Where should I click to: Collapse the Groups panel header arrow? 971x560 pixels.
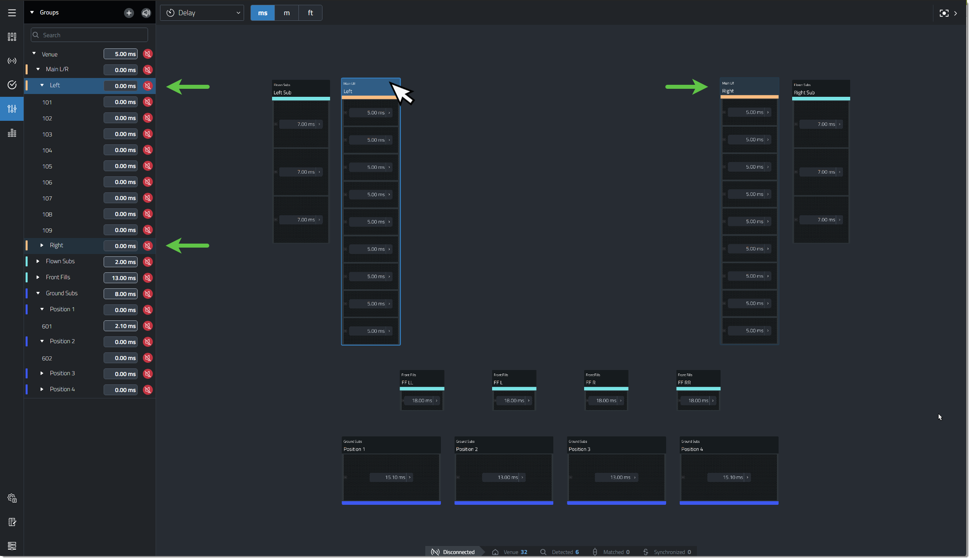[x=32, y=12]
